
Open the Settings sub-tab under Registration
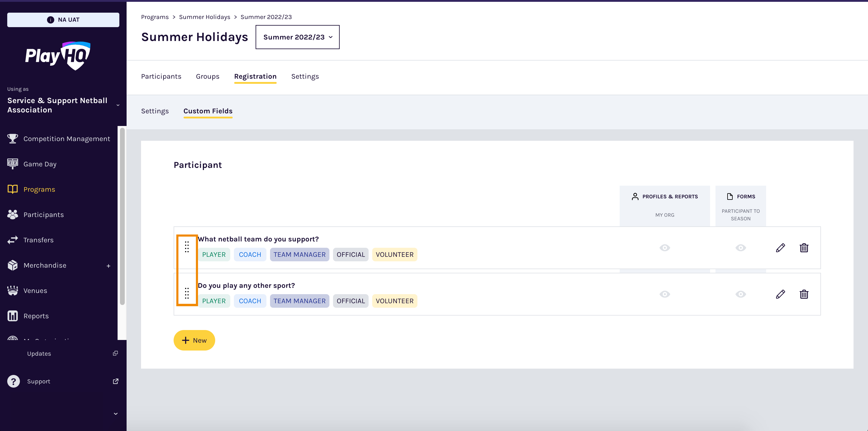click(155, 111)
